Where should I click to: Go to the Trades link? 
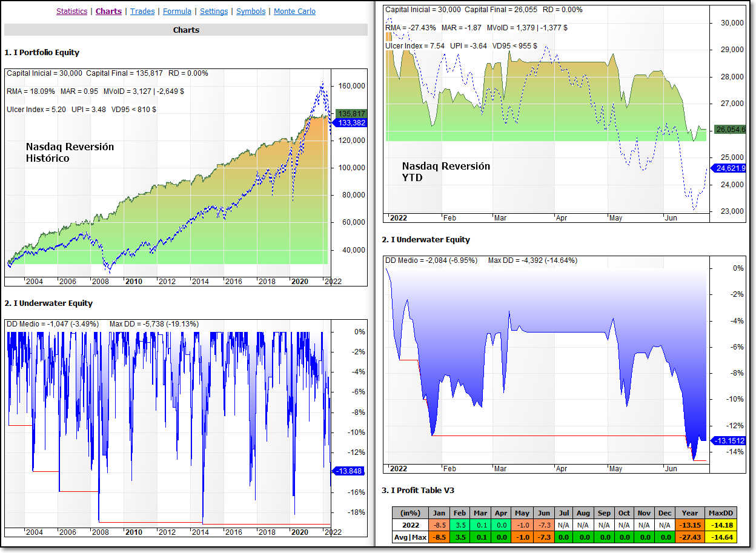click(142, 12)
